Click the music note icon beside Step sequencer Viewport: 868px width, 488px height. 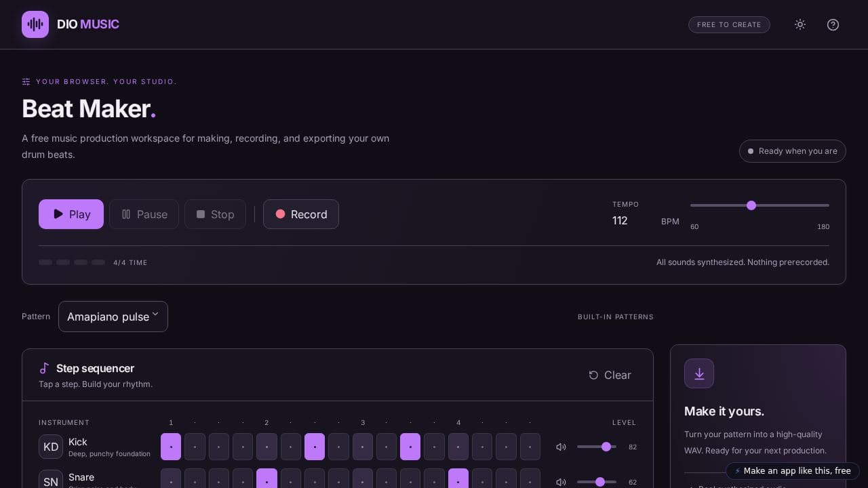click(45, 368)
